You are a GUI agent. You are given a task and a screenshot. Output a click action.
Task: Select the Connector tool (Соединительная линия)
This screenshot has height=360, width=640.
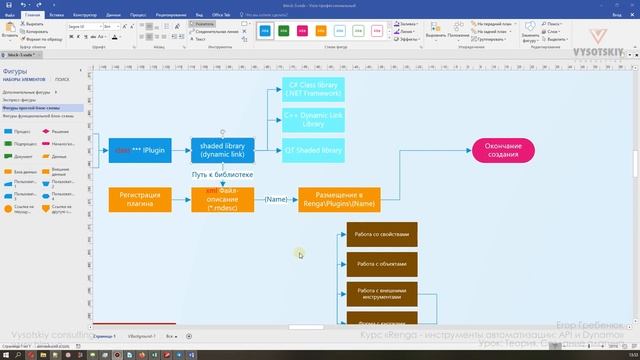[214, 31]
